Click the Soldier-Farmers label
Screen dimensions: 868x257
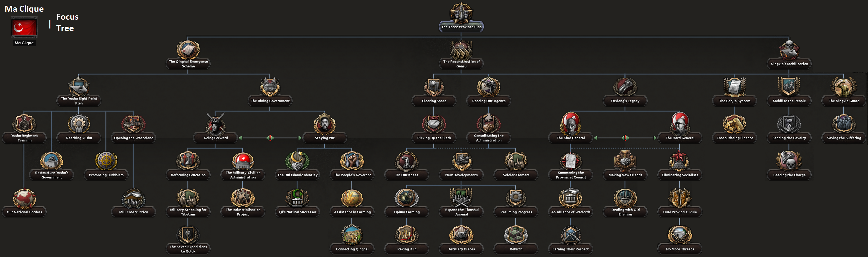(516, 175)
